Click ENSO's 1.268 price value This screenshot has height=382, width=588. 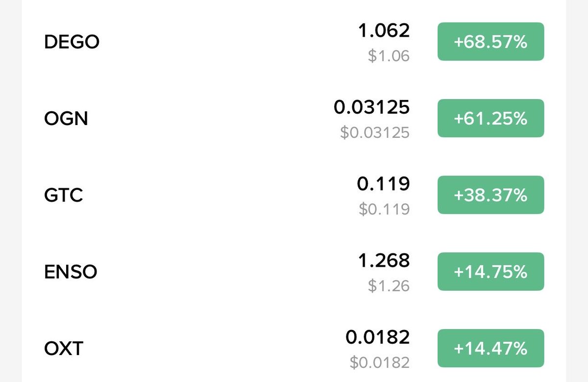(384, 260)
